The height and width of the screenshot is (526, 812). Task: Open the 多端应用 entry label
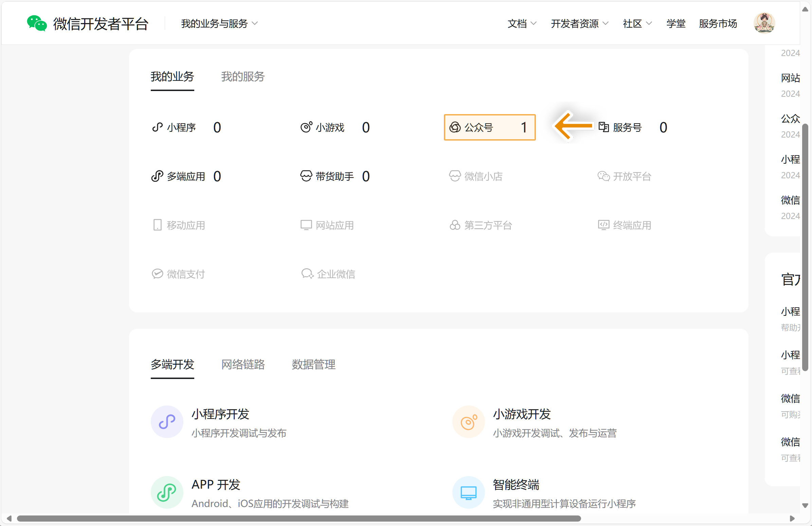186,176
